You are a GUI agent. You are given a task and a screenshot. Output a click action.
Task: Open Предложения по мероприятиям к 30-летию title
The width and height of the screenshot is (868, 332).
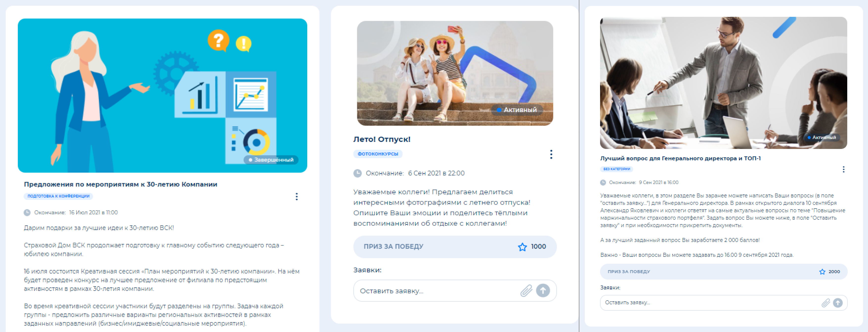(120, 184)
